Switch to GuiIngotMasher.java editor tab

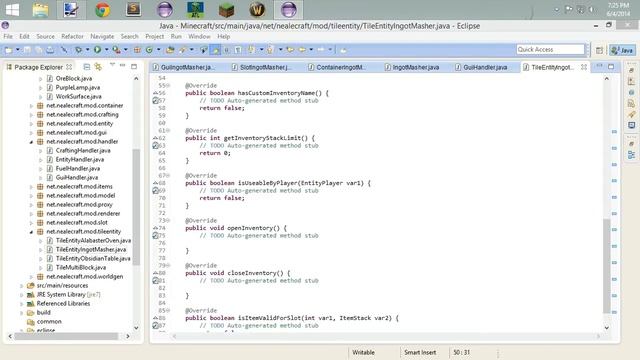(184, 67)
